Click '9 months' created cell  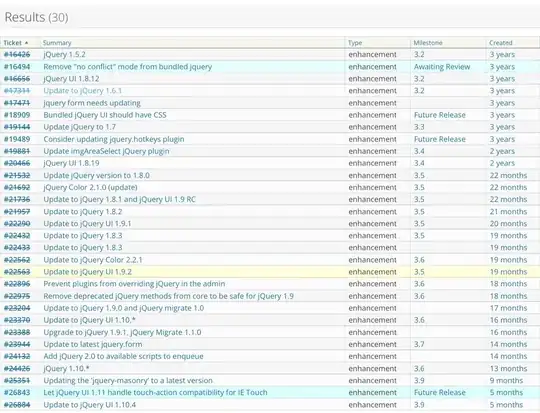pyautogui.click(x=506, y=381)
